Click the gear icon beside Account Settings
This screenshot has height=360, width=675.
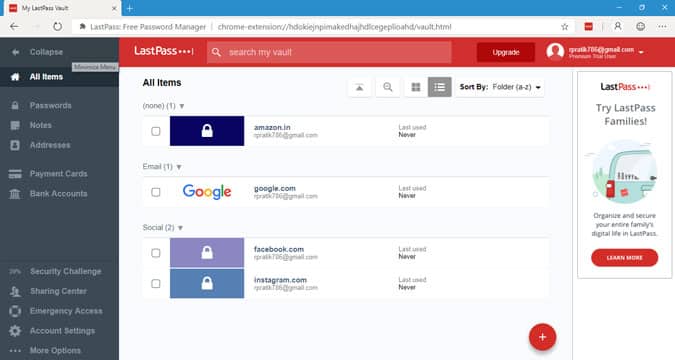[15, 331]
